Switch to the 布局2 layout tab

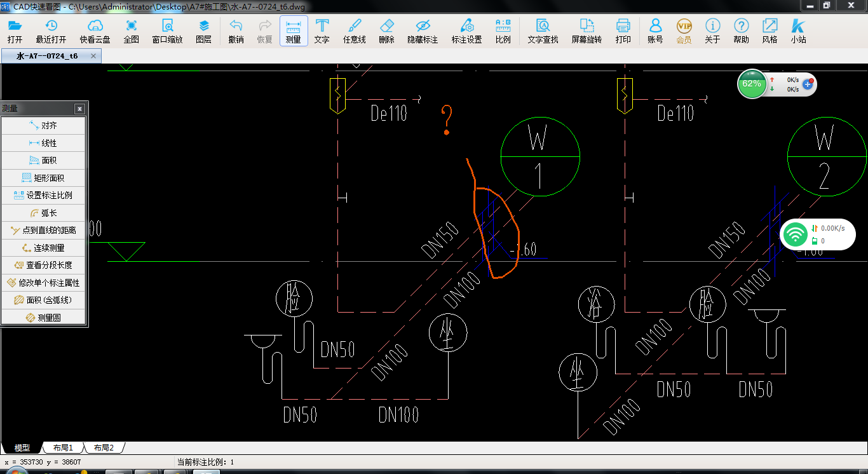104,448
